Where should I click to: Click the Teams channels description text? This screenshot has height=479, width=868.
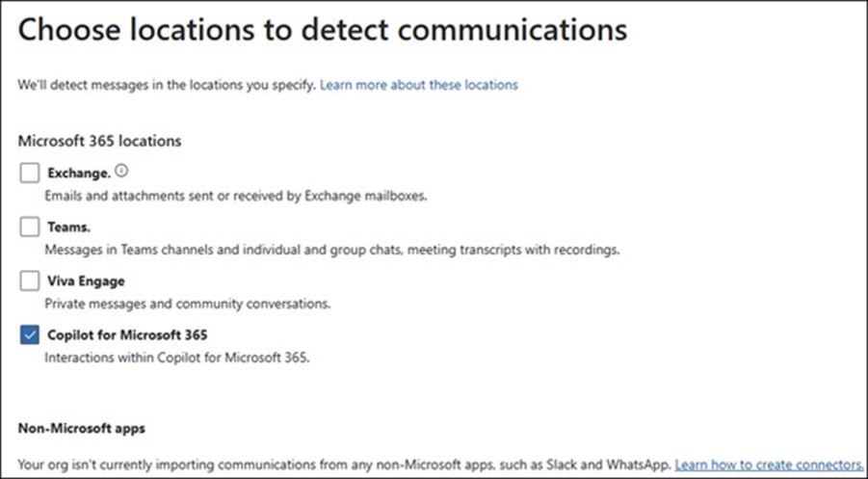tap(332, 250)
